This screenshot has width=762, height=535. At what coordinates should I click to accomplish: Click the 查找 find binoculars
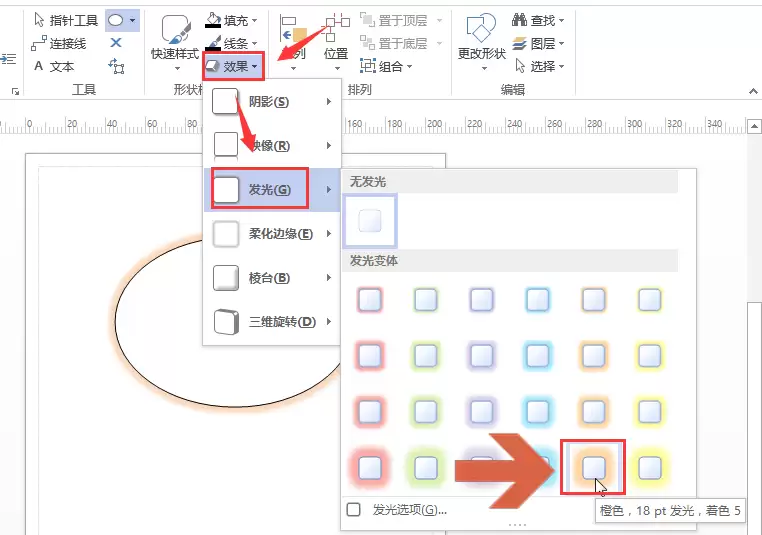click(x=537, y=20)
